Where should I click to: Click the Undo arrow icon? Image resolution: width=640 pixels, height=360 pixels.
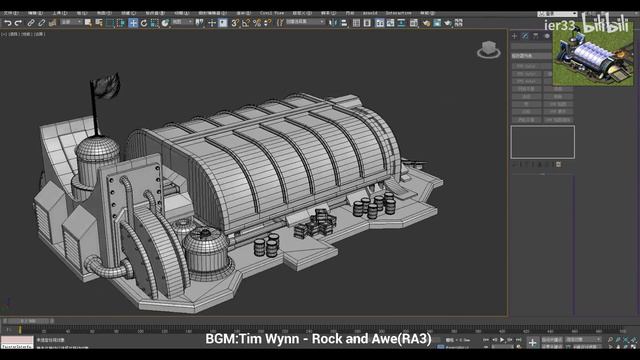(x=8, y=23)
